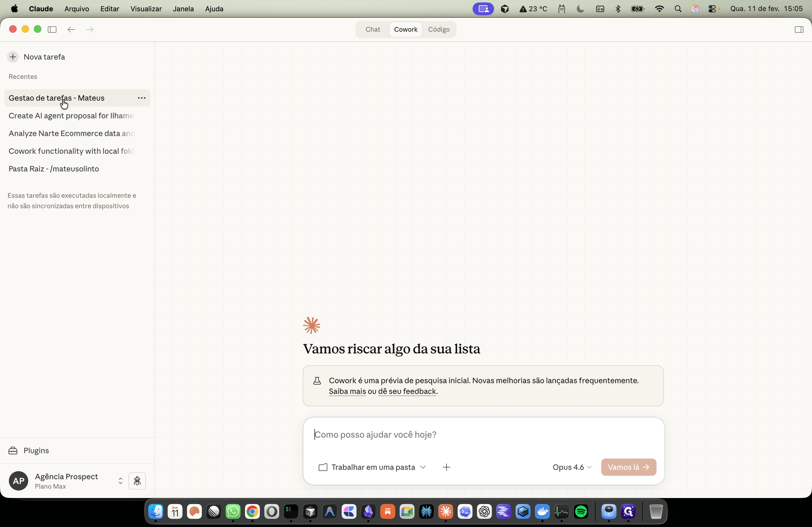Toggle Focus moon icon in menu bar
Viewport: 812px width, 527px height.
[580, 9]
